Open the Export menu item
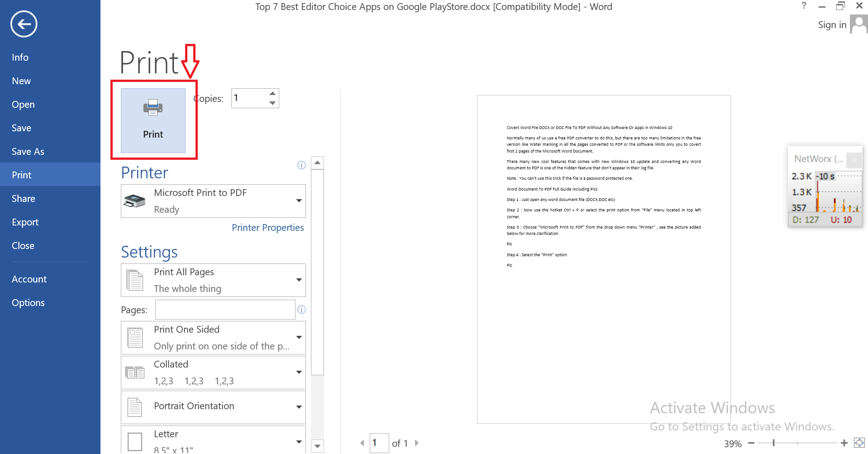Image resolution: width=868 pixels, height=454 pixels. click(x=25, y=222)
